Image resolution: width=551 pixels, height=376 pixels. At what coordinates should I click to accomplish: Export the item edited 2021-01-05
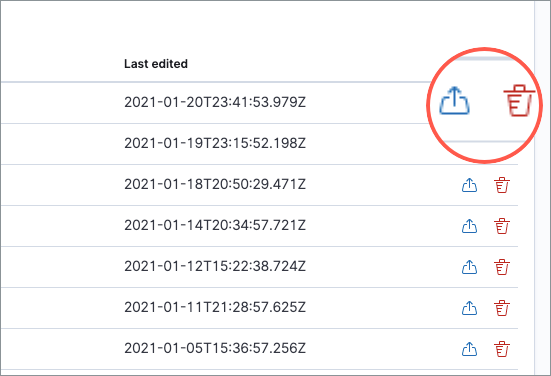[469, 349]
